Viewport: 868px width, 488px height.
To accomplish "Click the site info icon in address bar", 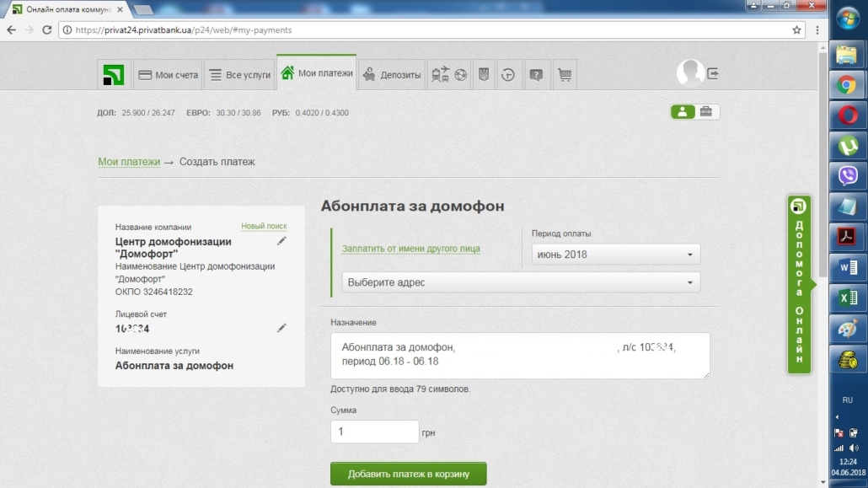I will (67, 29).
